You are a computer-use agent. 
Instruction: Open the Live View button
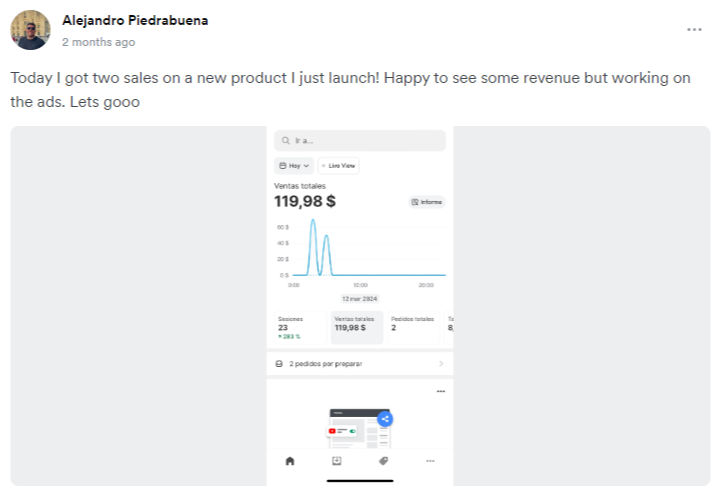coord(338,165)
